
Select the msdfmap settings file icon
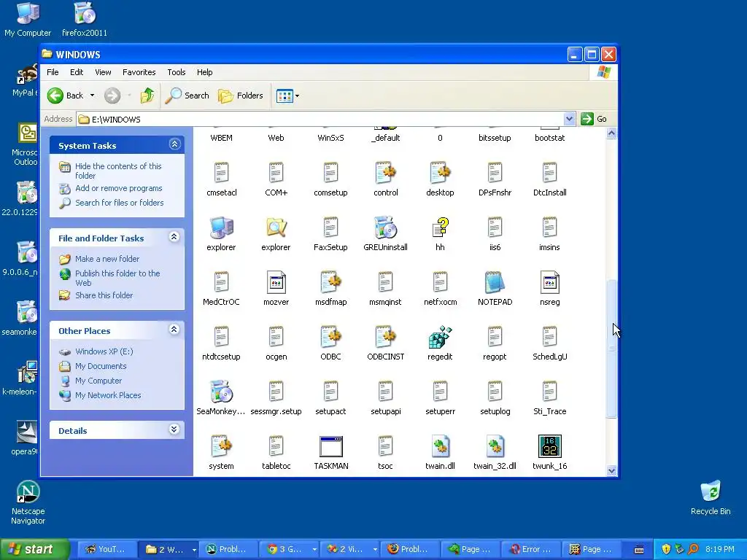coord(331,282)
